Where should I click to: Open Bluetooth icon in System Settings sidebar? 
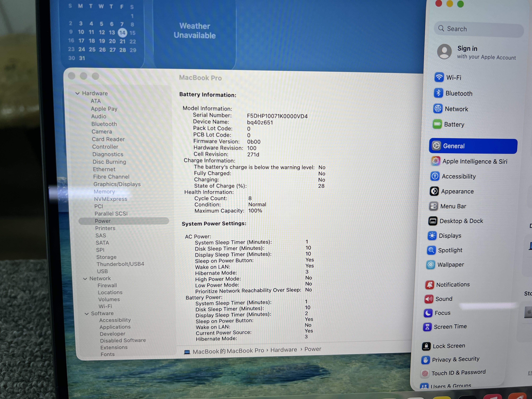tap(438, 93)
